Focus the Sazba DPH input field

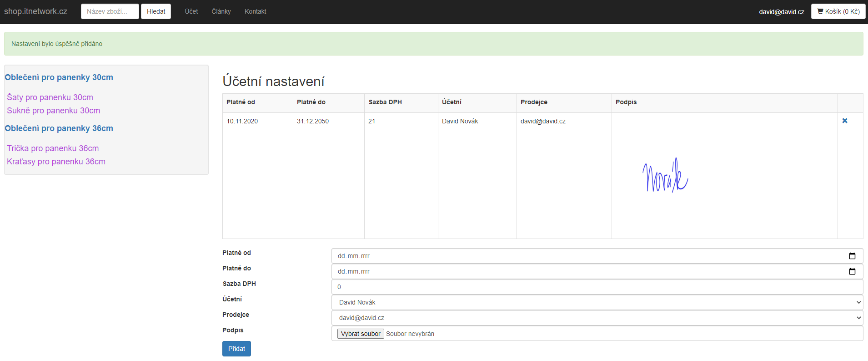click(597, 287)
